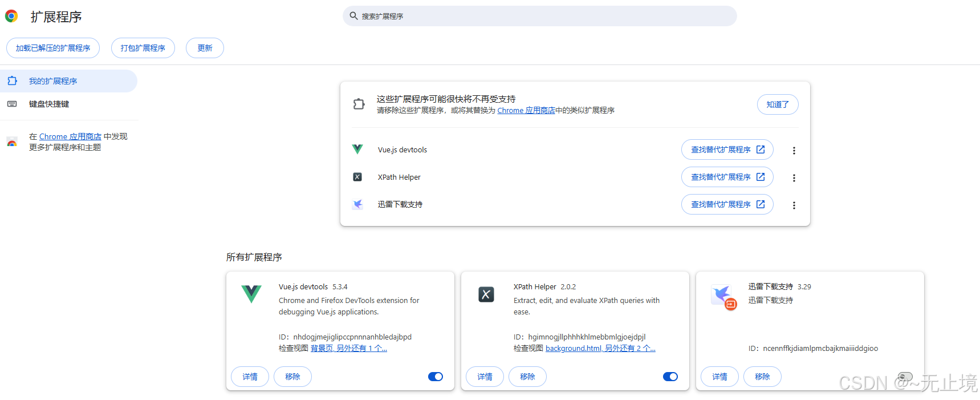Click the Chrome Web Store rainbow icon in the sidebar
980x400 pixels.
pos(12,142)
